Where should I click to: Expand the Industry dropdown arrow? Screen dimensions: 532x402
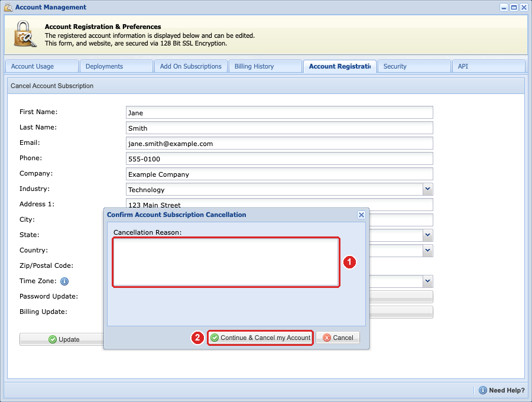click(427, 189)
